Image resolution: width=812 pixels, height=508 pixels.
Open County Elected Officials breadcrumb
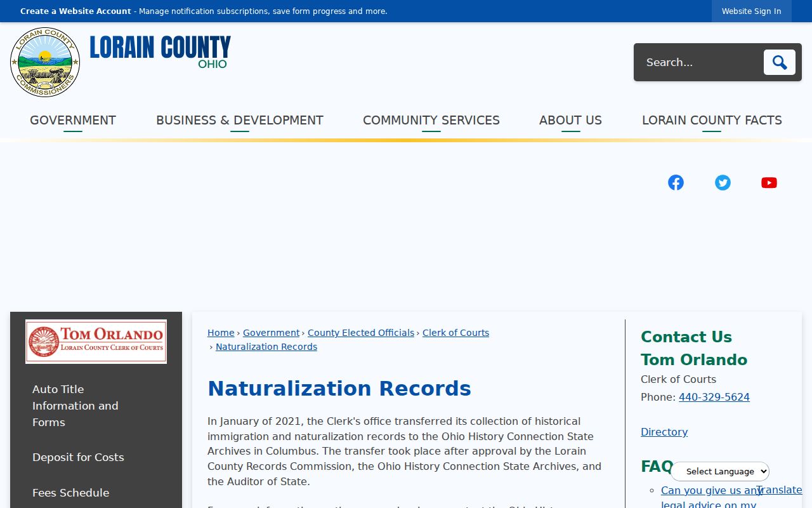click(361, 333)
